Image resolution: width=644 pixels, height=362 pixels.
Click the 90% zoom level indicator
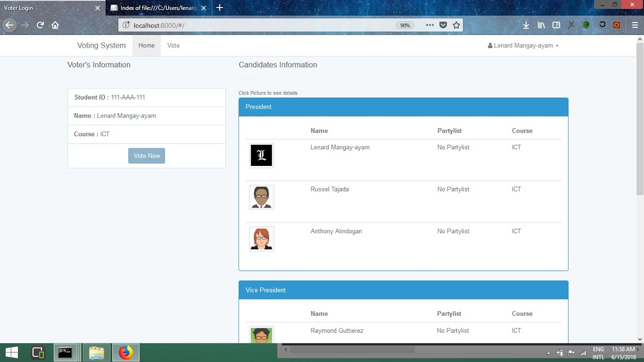coord(405,25)
